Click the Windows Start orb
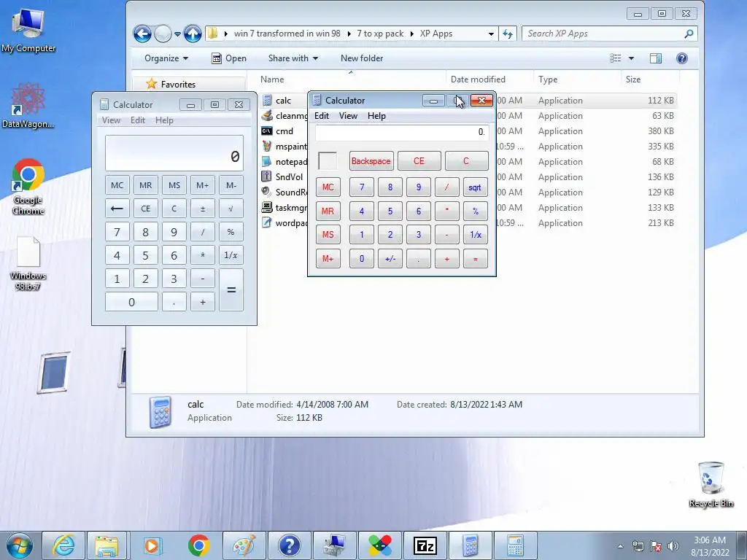The width and height of the screenshot is (747, 560). click(x=20, y=545)
